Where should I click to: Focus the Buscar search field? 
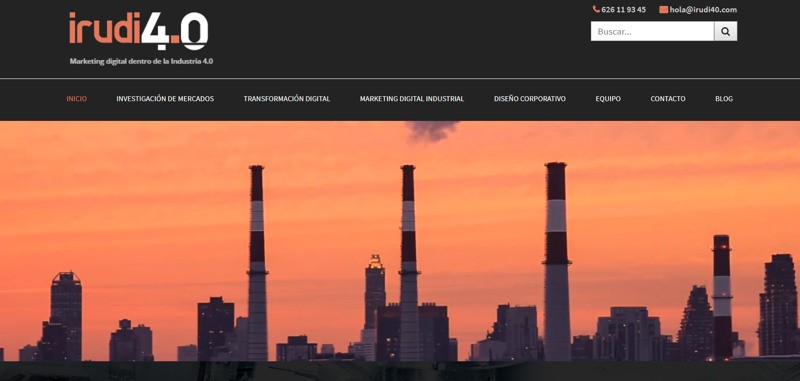tap(652, 31)
